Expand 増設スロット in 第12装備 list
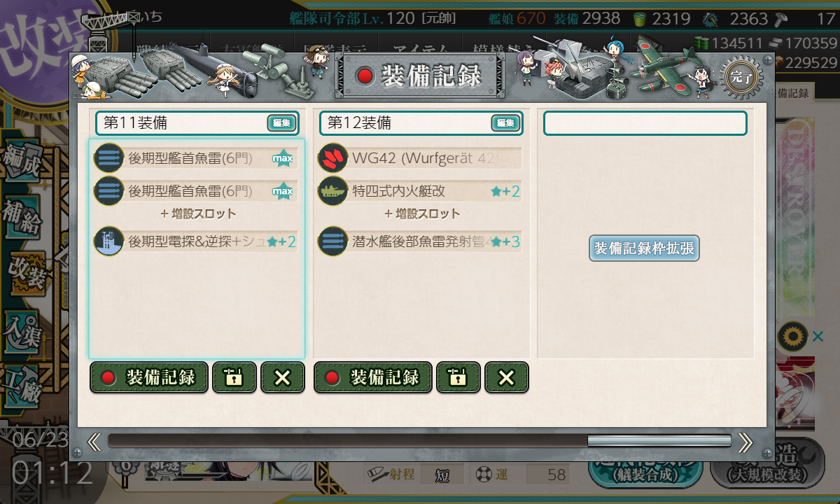 [422, 213]
